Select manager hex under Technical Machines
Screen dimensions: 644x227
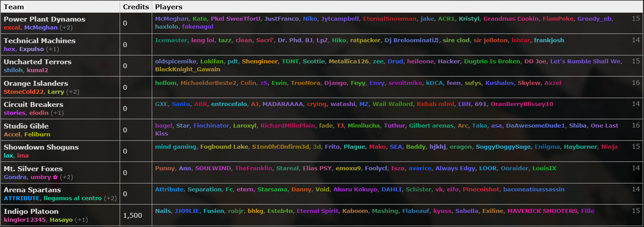point(9,49)
